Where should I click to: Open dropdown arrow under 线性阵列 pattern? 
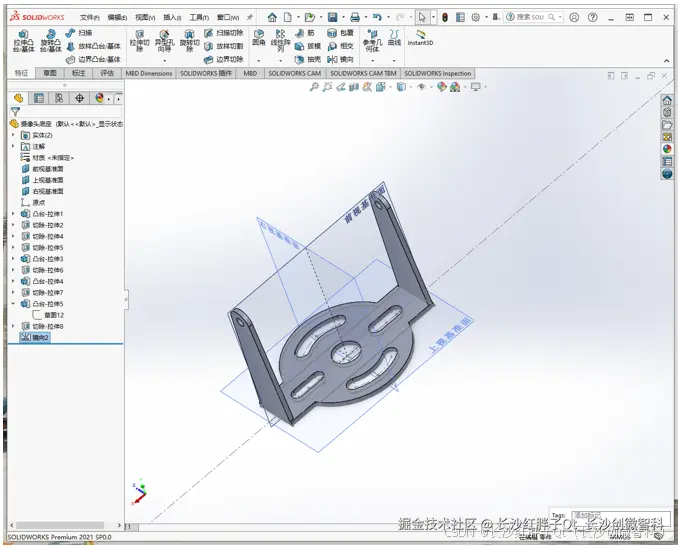[280, 61]
